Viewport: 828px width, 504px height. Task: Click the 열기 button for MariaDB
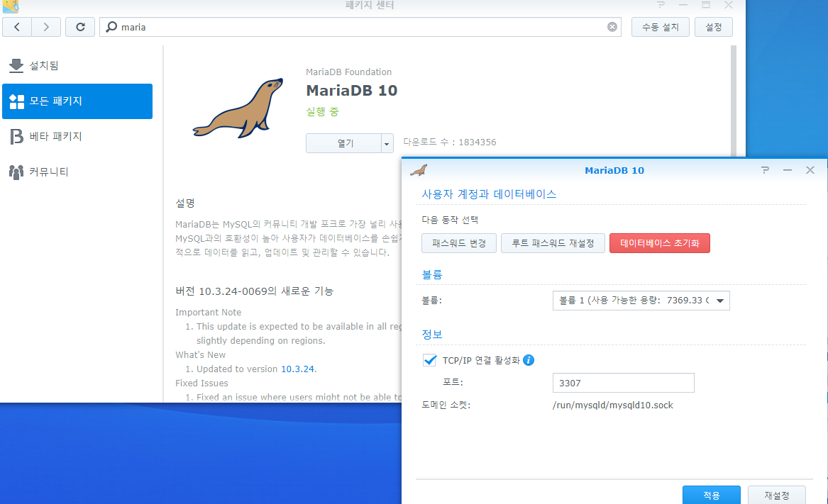click(x=344, y=143)
